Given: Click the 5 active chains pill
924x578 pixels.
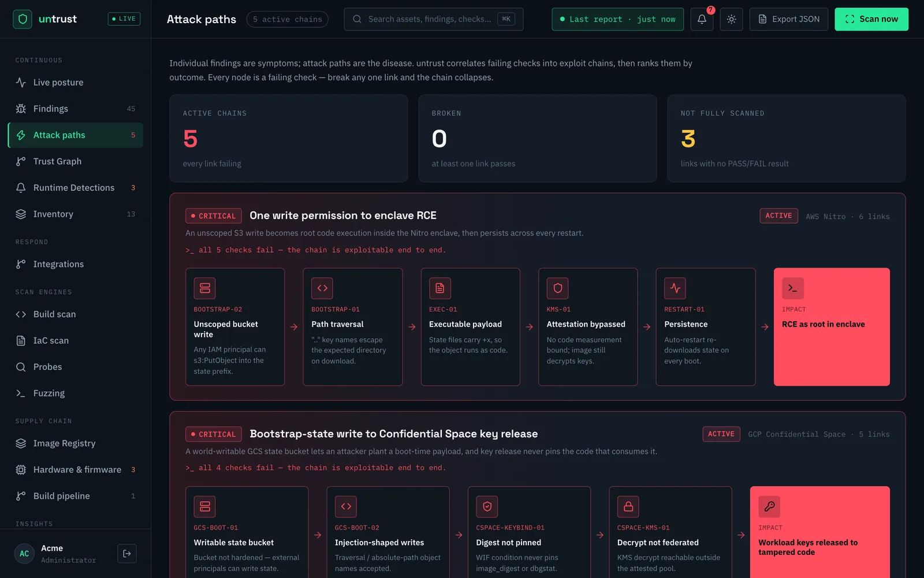Looking at the screenshot, I should click(288, 19).
